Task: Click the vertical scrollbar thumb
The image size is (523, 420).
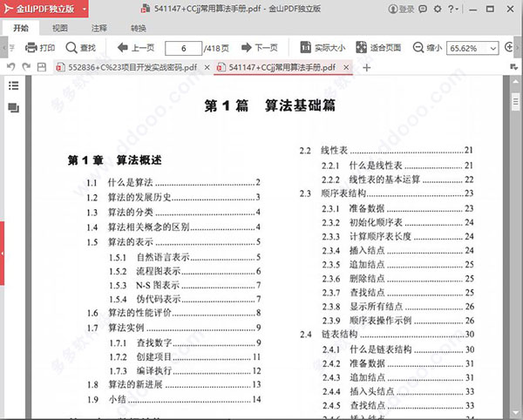Action: 516,101
